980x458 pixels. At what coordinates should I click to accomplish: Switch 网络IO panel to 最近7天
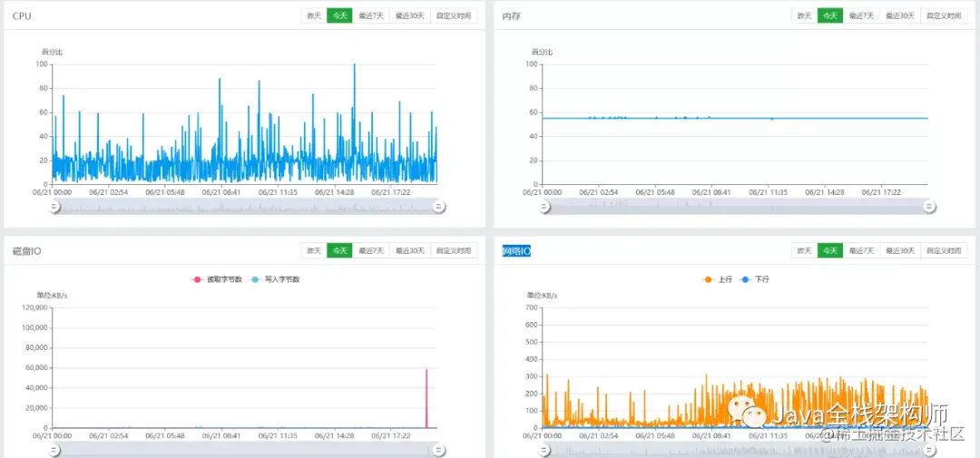[x=861, y=250]
